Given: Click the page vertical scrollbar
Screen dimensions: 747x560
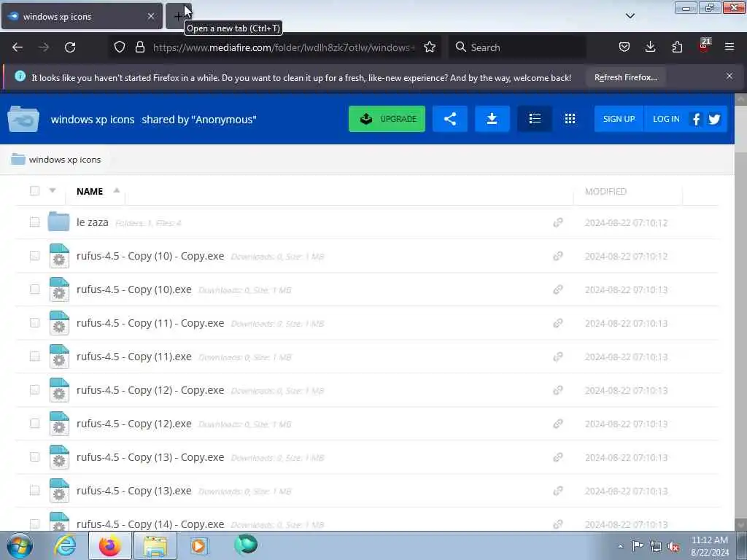Looking at the screenshot, I should click(740, 311).
